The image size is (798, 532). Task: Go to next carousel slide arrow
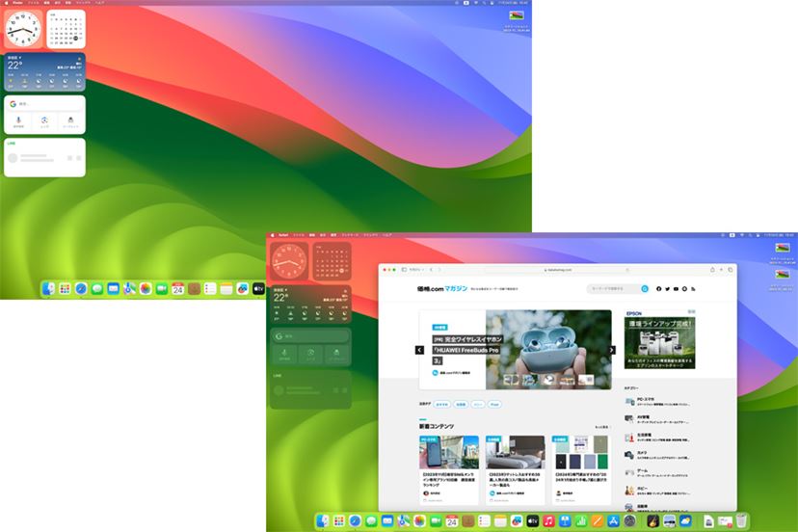coord(611,350)
